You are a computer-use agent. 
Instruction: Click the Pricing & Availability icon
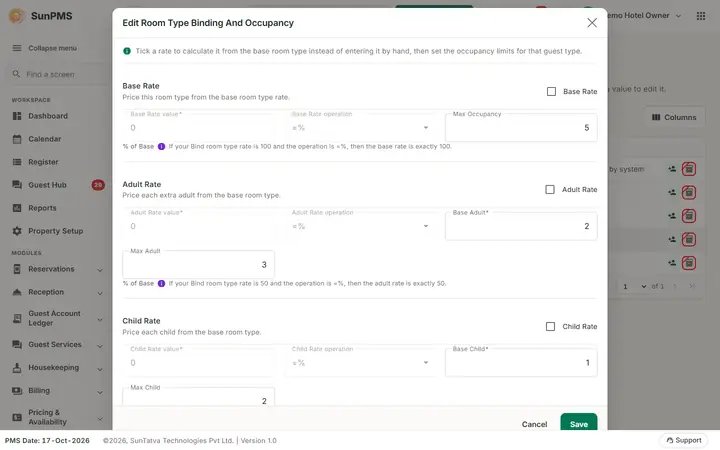tap(17, 417)
